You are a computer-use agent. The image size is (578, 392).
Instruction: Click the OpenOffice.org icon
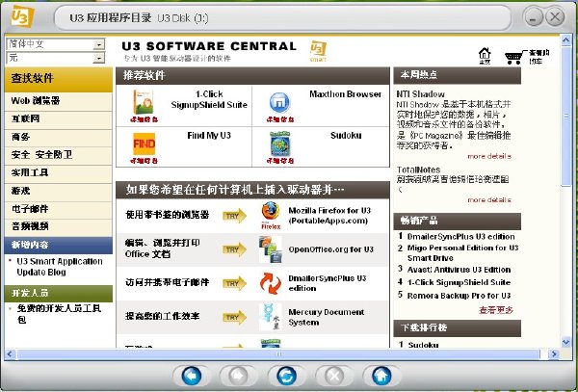[270, 249]
